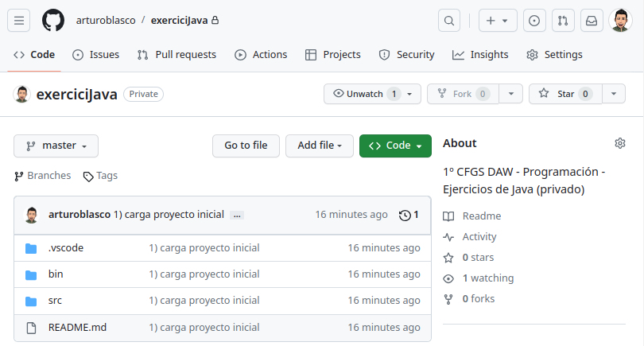Edit About details via gear icon
This screenshot has width=644, height=346.
620,143
